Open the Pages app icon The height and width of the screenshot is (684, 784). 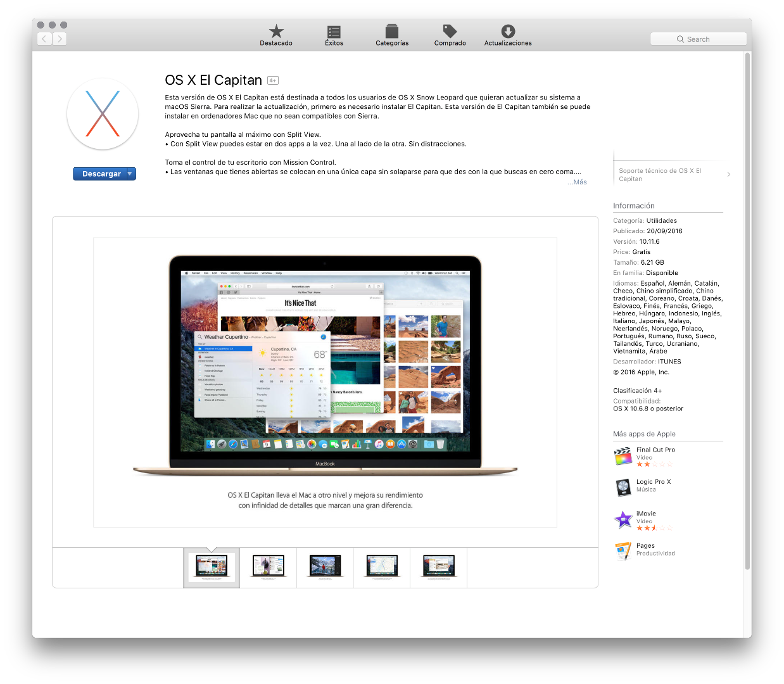pos(623,551)
